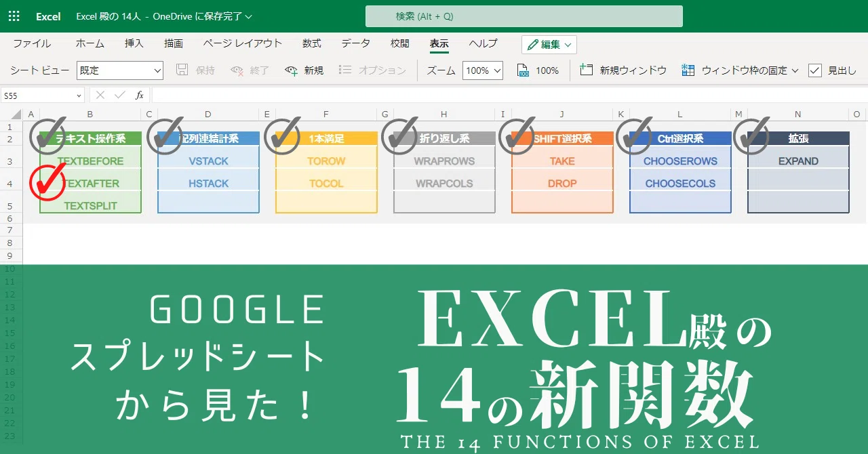Click the Excel app name
Viewport: 868px width, 454px height.
48,16
